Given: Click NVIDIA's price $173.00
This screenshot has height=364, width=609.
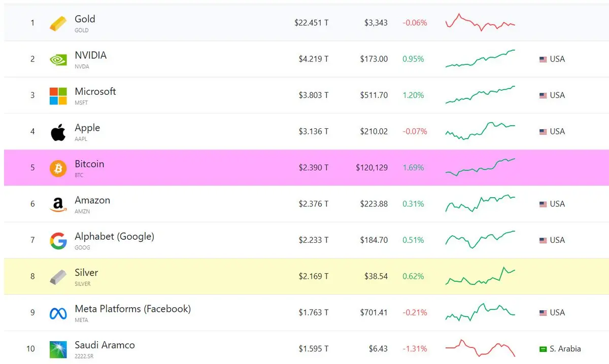Looking at the screenshot, I should pyautogui.click(x=374, y=59).
